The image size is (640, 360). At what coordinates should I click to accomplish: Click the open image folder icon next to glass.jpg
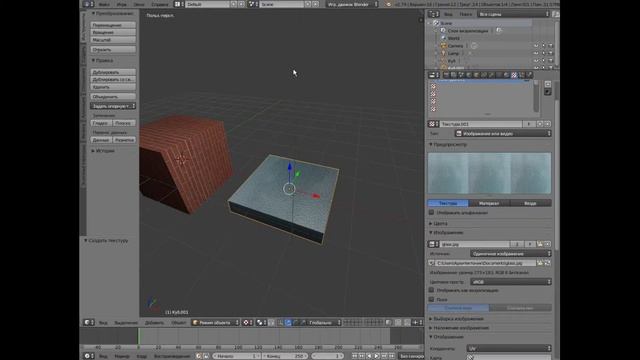540,244
